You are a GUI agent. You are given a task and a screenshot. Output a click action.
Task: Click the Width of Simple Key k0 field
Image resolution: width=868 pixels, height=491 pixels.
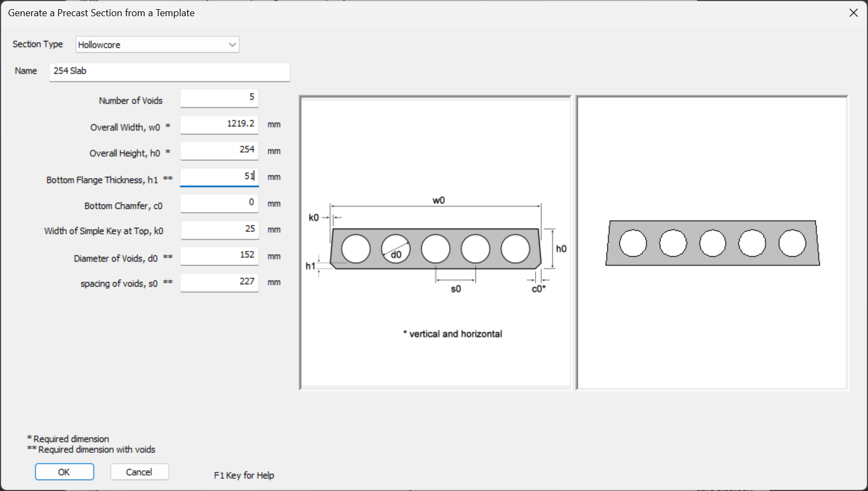click(219, 229)
